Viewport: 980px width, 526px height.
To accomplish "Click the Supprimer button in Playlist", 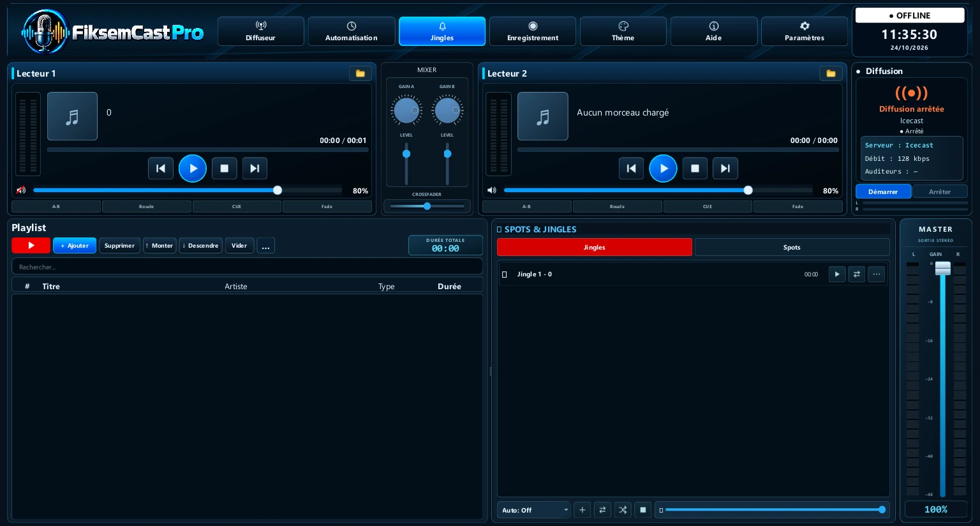I will click(119, 246).
